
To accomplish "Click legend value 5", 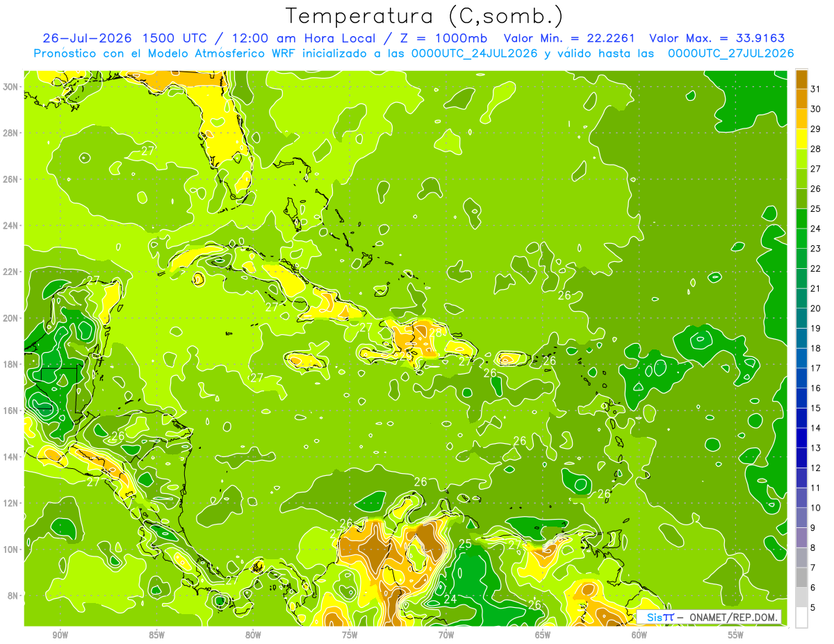I will [x=814, y=607].
